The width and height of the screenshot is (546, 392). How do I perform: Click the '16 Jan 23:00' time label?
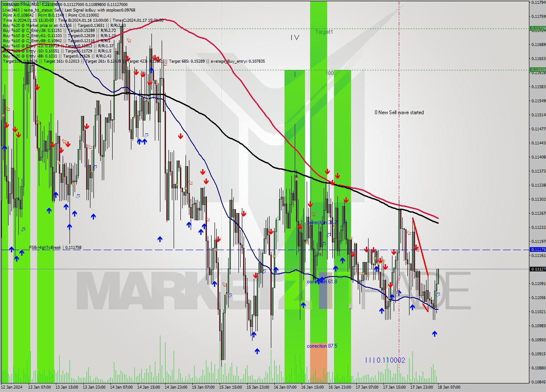tap(340, 387)
